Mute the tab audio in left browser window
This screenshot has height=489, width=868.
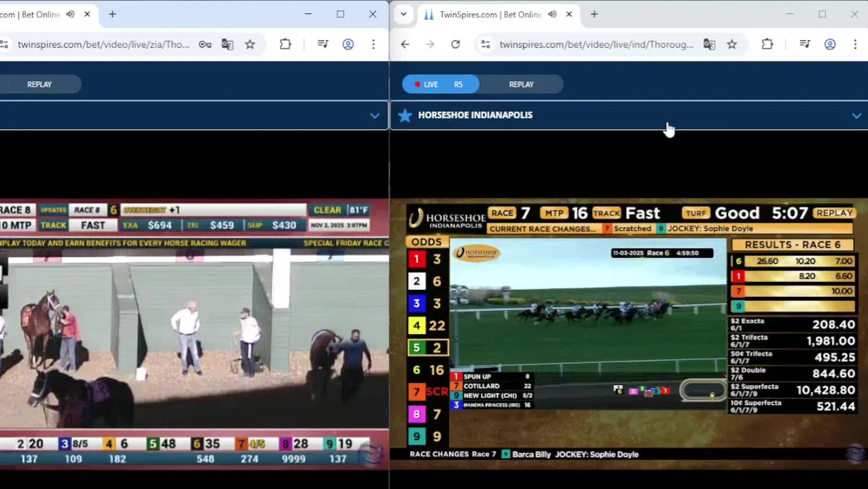coord(71,14)
